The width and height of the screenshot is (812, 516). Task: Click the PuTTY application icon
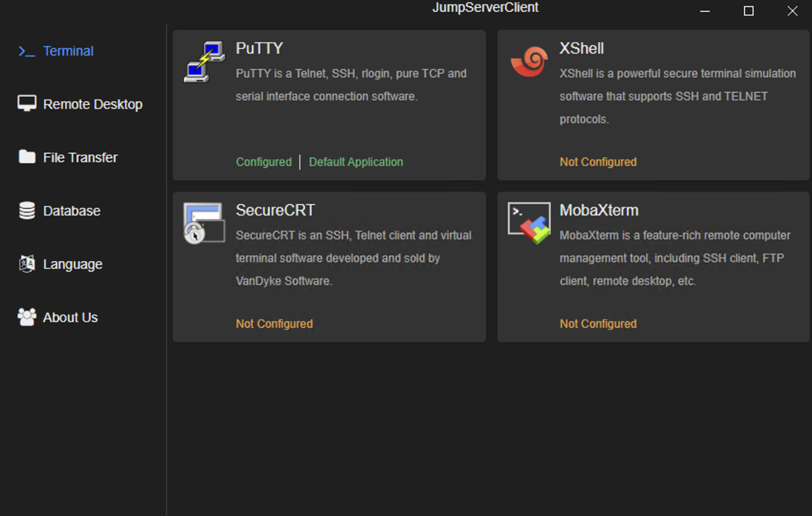click(x=204, y=62)
